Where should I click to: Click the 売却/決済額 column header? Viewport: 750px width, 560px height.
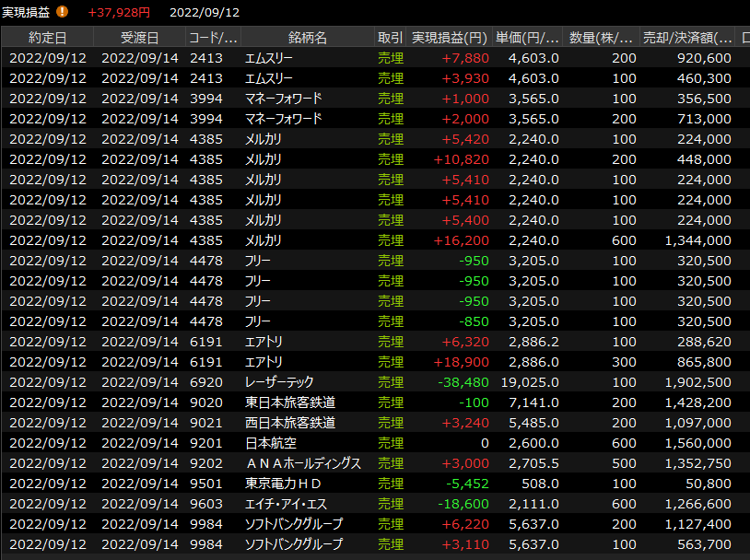(689, 37)
